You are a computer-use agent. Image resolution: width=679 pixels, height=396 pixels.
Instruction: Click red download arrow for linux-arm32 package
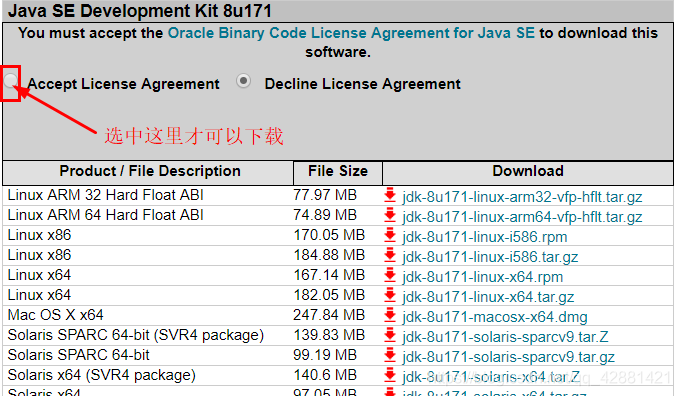(x=390, y=195)
